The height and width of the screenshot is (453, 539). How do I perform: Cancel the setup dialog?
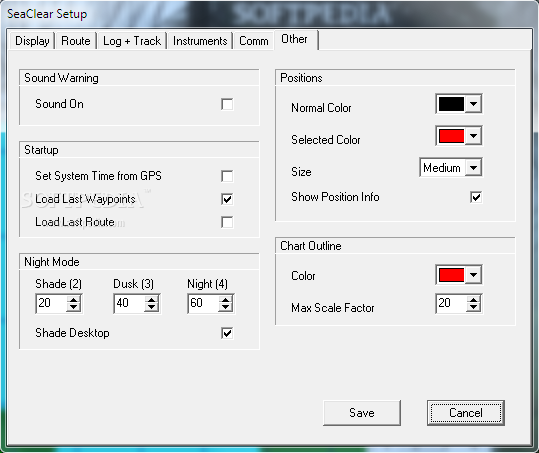pos(466,412)
